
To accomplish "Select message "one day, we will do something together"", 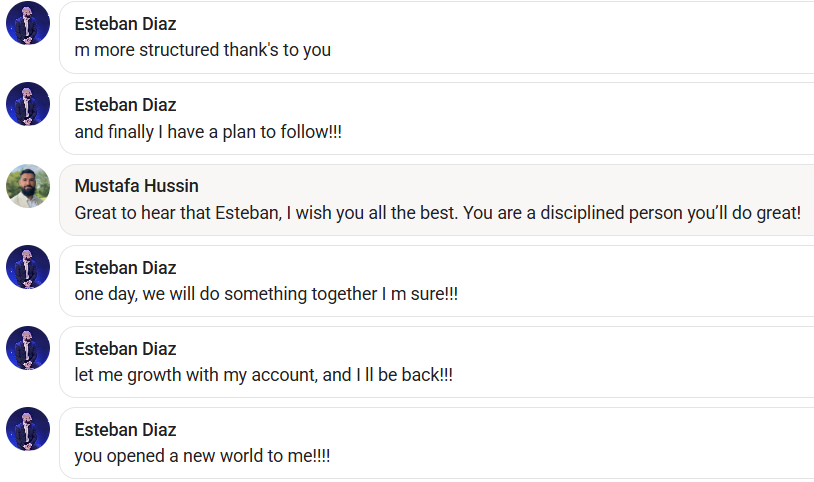I will point(266,294).
